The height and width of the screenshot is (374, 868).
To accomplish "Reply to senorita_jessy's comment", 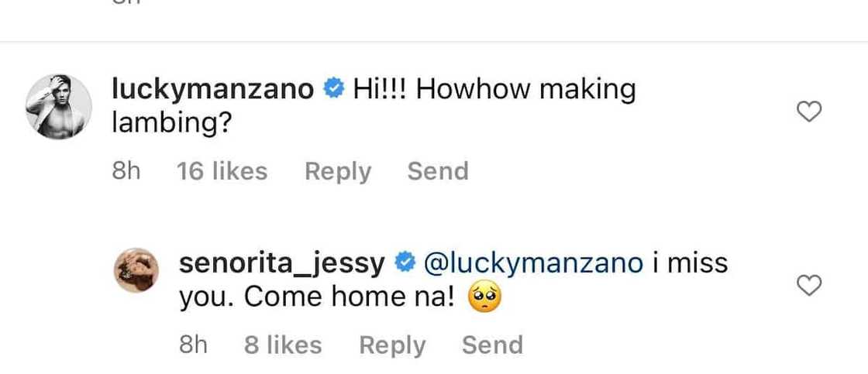I will 392,345.
